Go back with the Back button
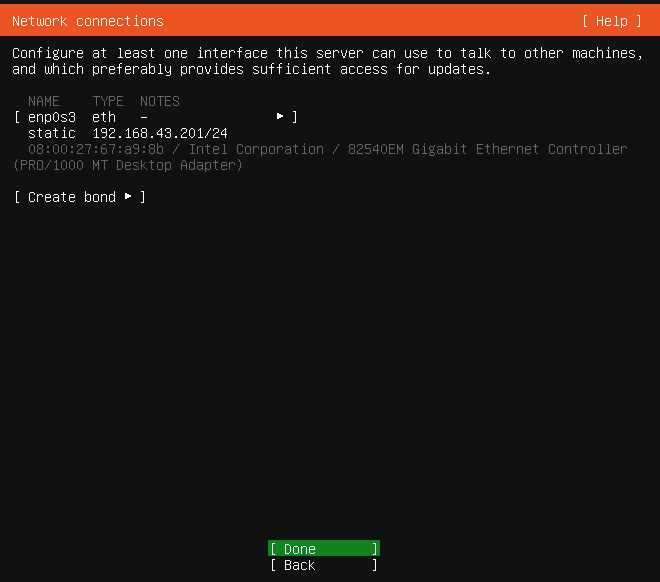Image resolution: width=660 pixels, height=582 pixels. (x=324, y=565)
